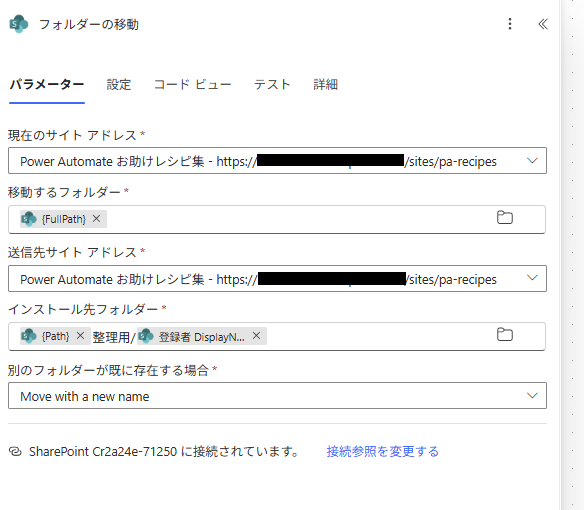The image size is (584, 510).
Task: Click the SharePoint icon beside フォルダーの移動 title
Action: [19, 24]
